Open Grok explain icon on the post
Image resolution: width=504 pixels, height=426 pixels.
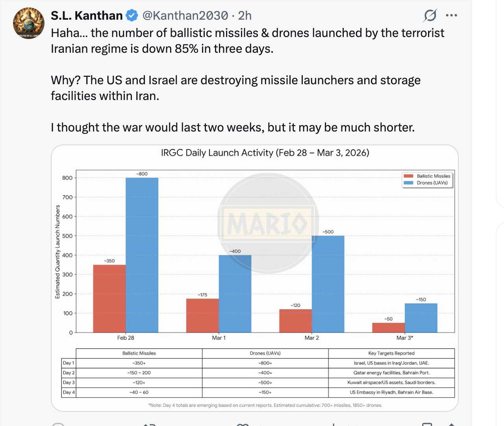430,16
